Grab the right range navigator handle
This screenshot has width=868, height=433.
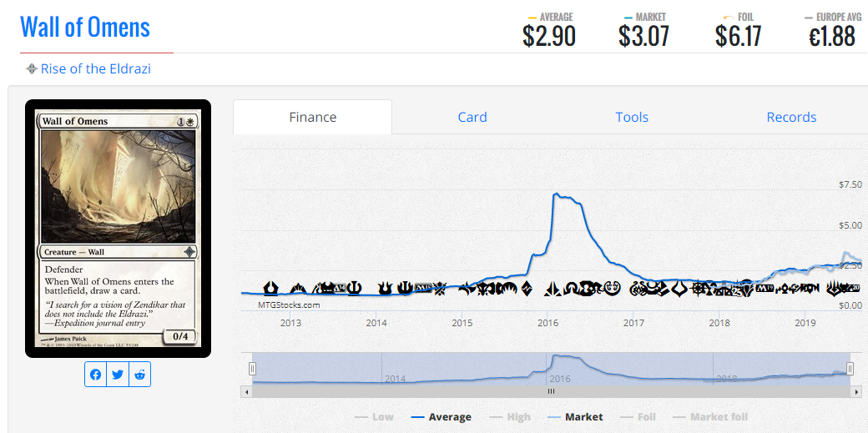(850, 369)
